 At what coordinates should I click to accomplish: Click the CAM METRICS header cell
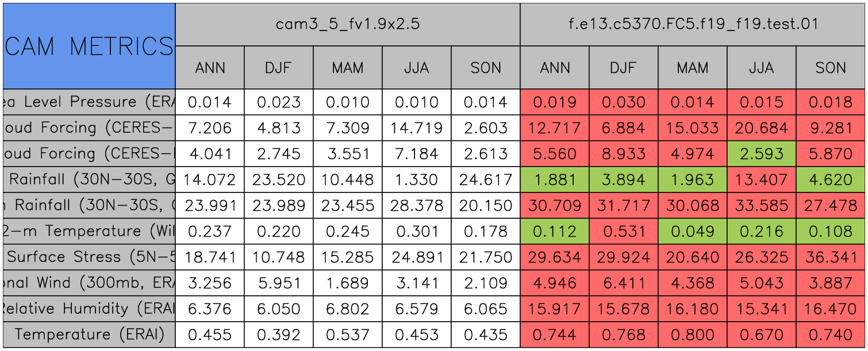(x=89, y=46)
